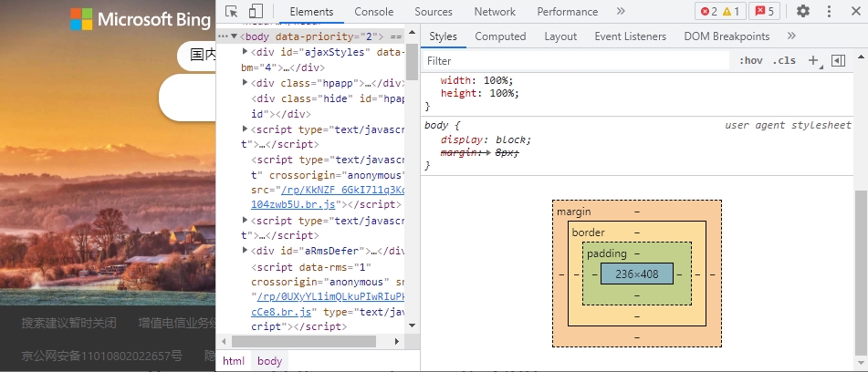The width and height of the screenshot is (868, 372).
Task: Expand the div id aRmsDefer node
Action: 246,251
